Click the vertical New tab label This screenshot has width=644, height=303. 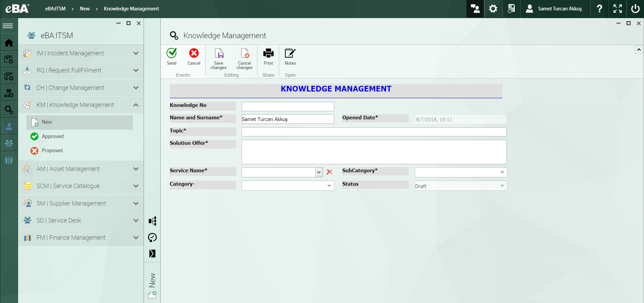(152, 280)
